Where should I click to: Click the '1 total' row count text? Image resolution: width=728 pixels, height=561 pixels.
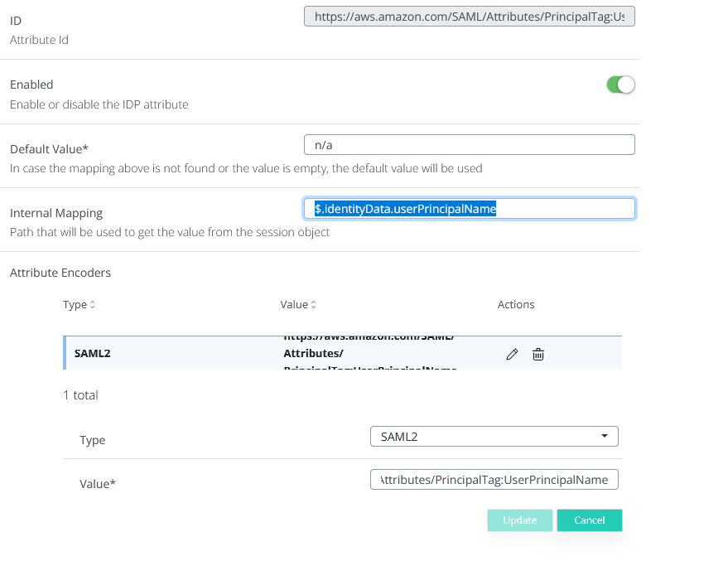tap(80, 395)
